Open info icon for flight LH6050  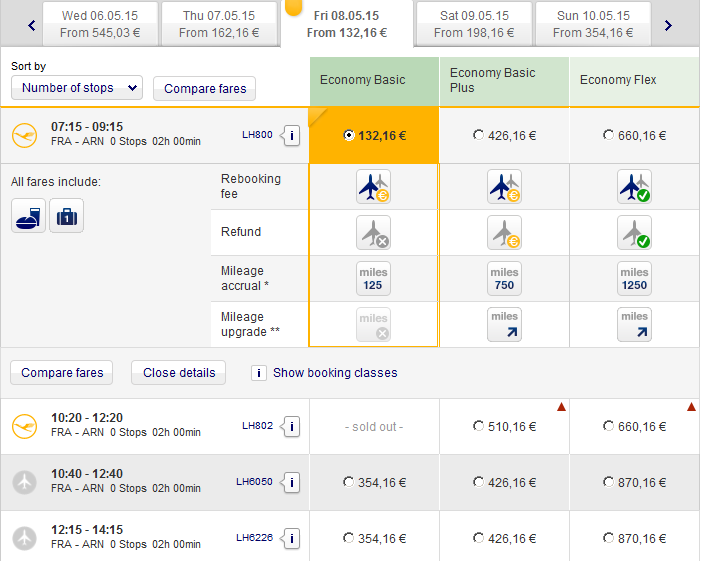pos(292,483)
